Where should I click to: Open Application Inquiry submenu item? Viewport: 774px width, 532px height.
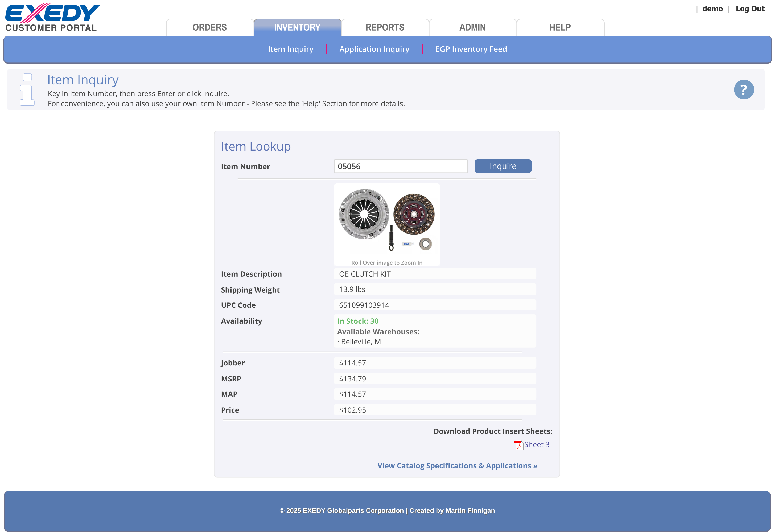374,49
